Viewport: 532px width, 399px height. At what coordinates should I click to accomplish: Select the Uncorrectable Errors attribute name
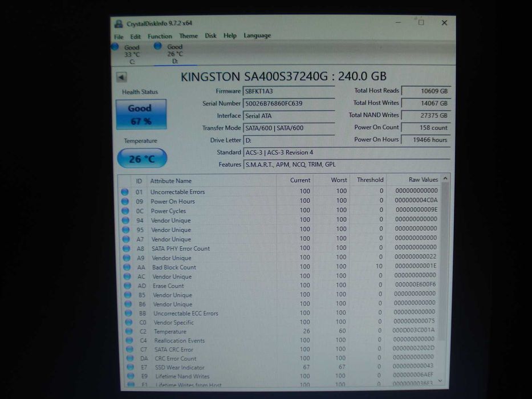click(177, 192)
